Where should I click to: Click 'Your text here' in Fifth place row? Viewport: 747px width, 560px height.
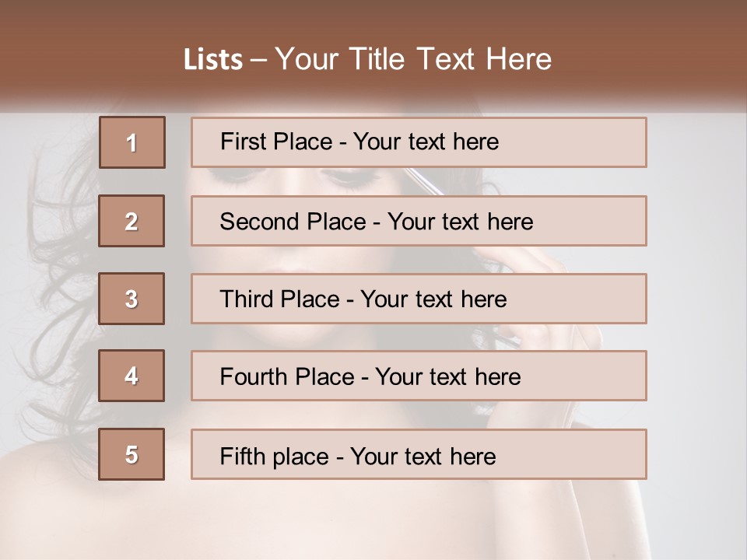click(423, 457)
